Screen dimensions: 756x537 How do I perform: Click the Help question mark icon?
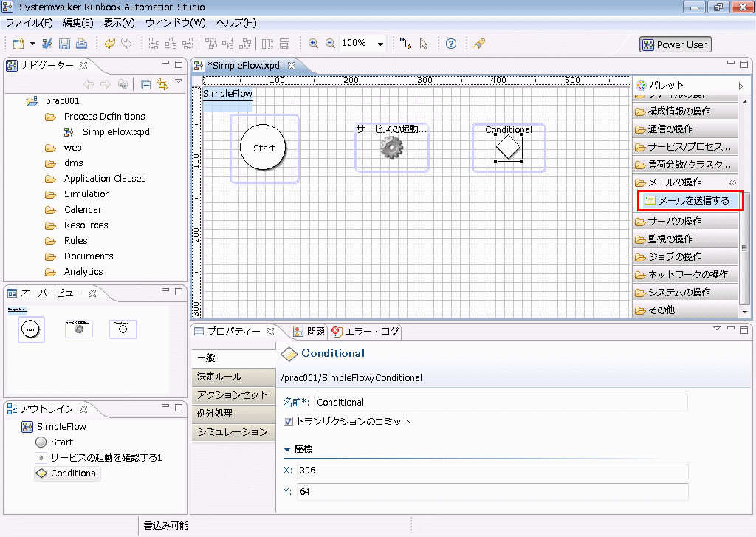[451, 44]
